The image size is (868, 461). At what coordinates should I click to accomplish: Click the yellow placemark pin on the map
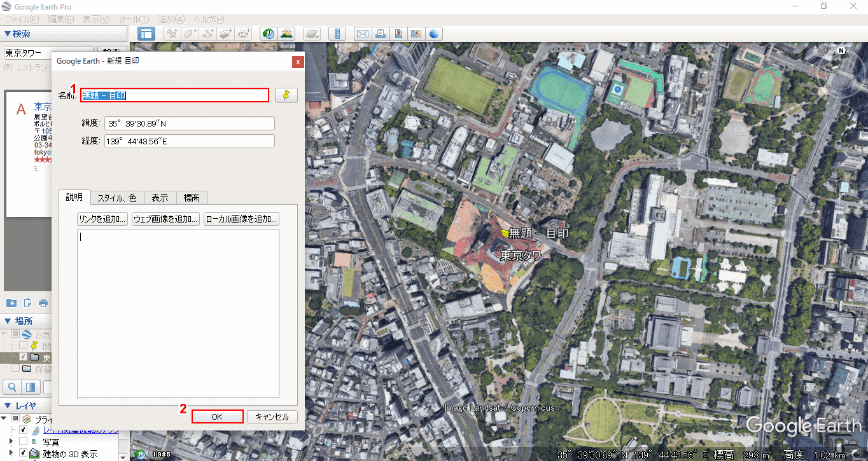(505, 233)
